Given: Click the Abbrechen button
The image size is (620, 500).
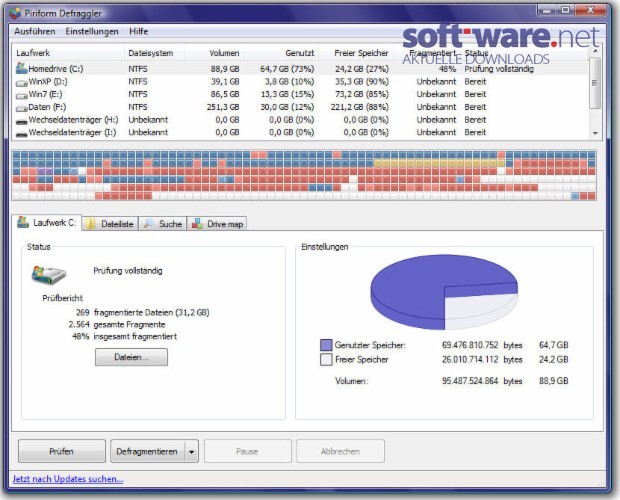Looking at the screenshot, I should [x=340, y=451].
